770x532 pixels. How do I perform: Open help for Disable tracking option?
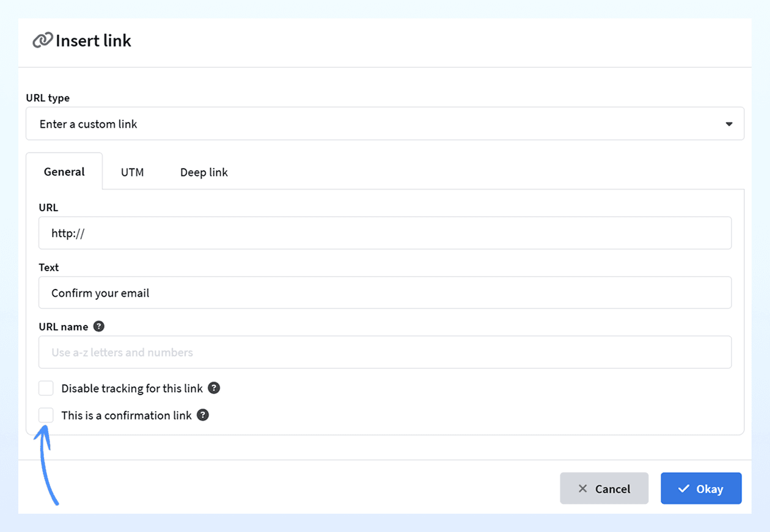click(214, 388)
